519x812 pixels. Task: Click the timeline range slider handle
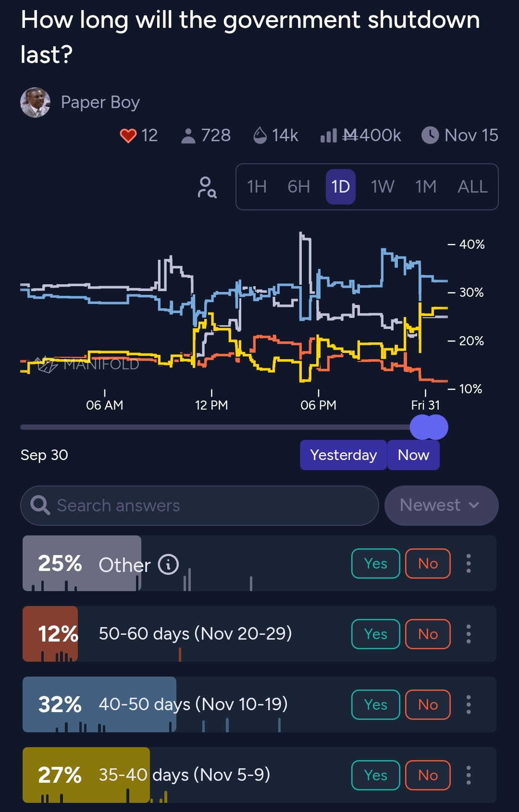429,427
